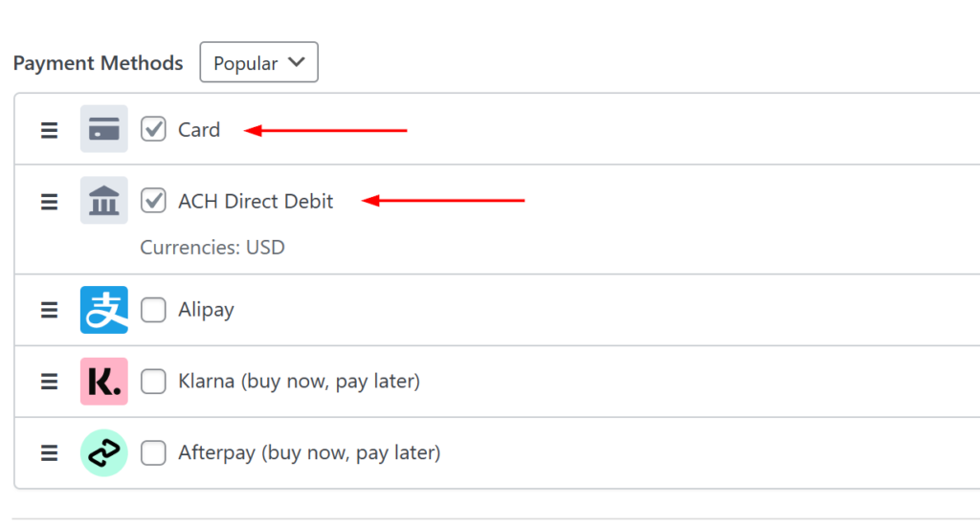Viewport: 980px width, 526px height.
Task: Enable the Afterpay checkbox
Action: click(153, 453)
